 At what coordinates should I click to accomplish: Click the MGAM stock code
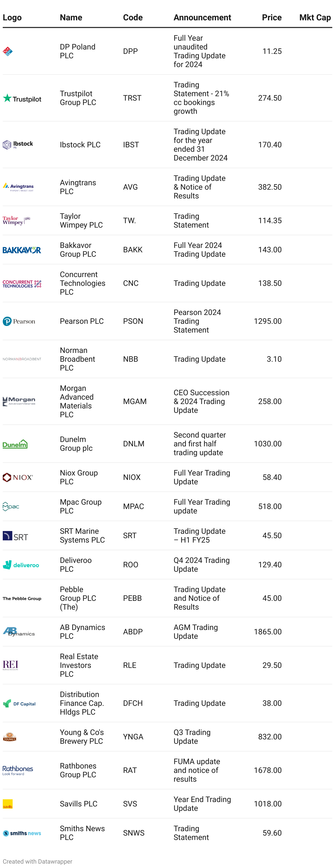click(135, 401)
